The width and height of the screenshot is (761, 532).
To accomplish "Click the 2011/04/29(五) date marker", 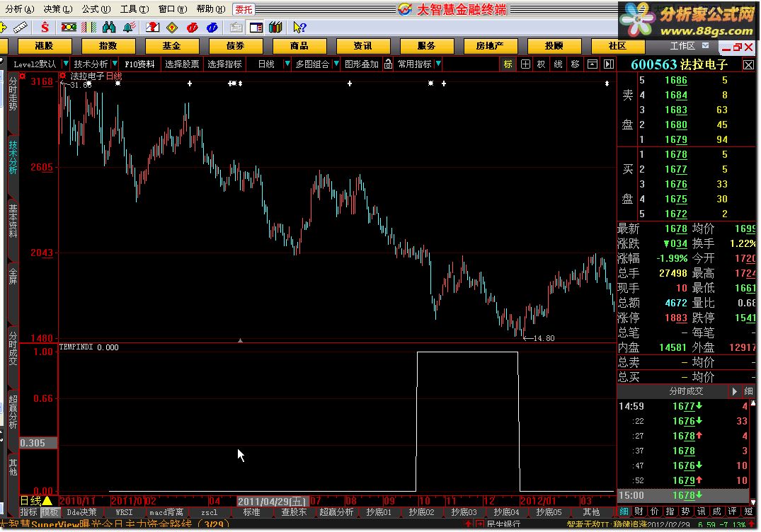I will (x=273, y=501).
